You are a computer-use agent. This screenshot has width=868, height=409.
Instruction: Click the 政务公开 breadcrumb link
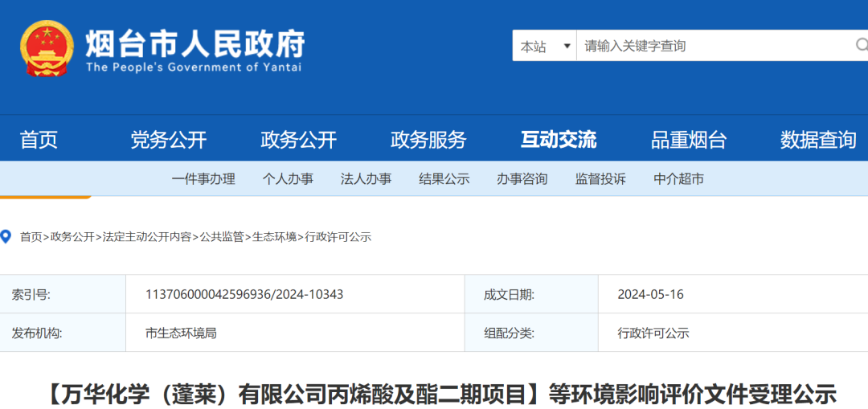[72, 237]
